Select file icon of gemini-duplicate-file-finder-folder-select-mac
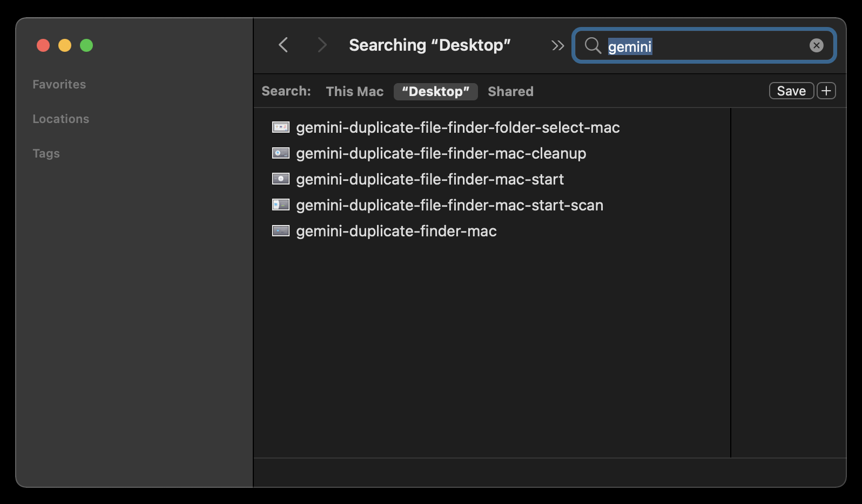This screenshot has width=862, height=504. 281,127
